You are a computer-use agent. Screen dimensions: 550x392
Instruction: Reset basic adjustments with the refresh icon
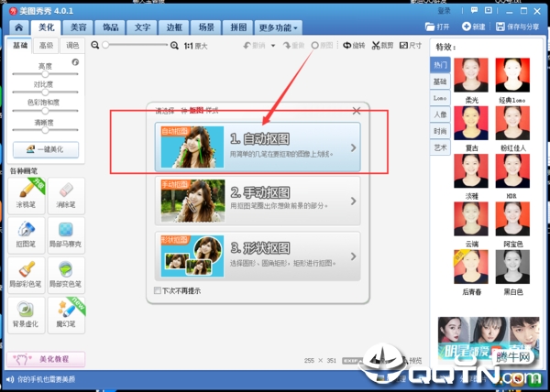click(75, 62)
